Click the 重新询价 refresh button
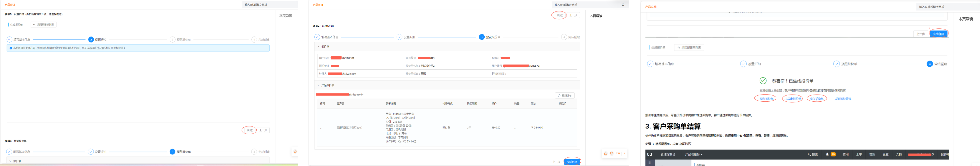This screenshot has height=166, width=980. (x=565, y=95)
